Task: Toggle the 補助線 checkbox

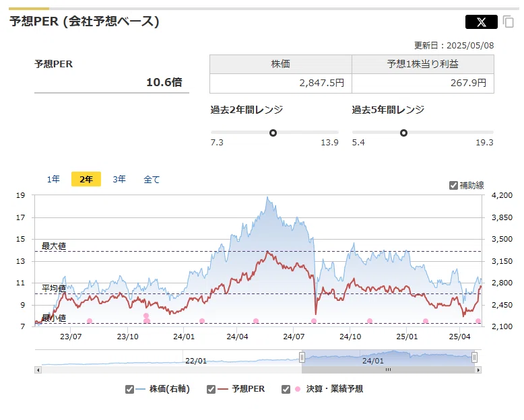Action: [x=453, y=185]
